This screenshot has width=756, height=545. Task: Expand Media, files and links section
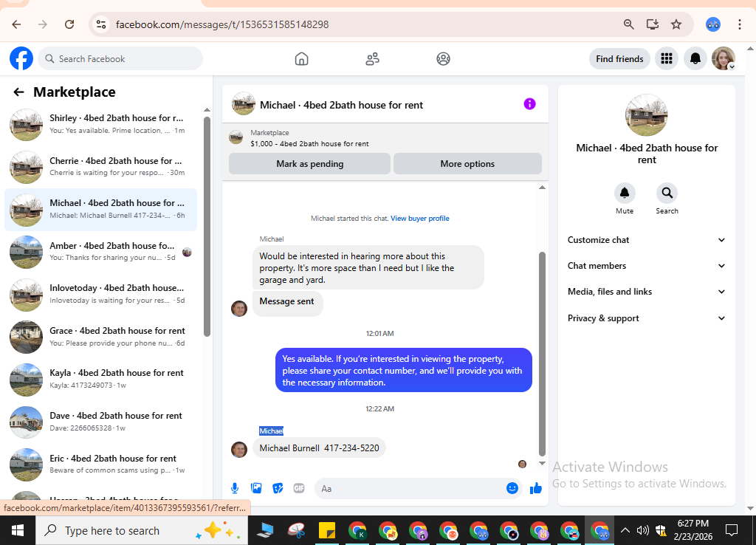pos(646,291)
